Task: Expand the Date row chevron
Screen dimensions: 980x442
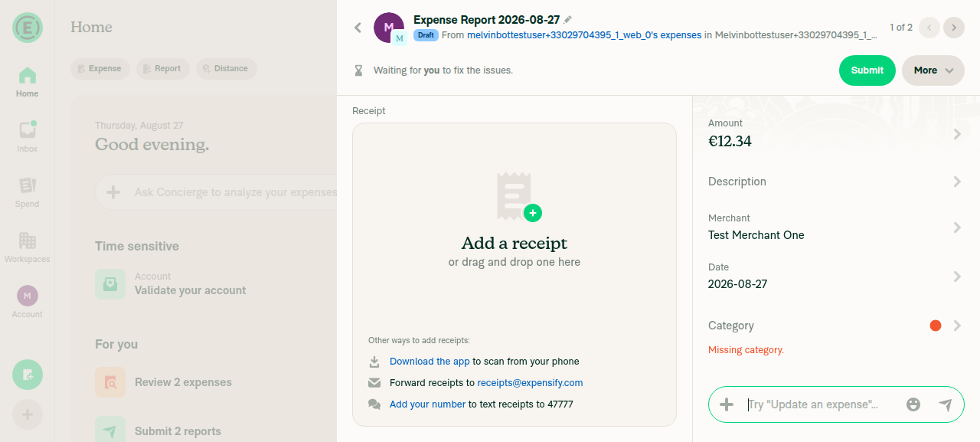Action: pos(957,277)
